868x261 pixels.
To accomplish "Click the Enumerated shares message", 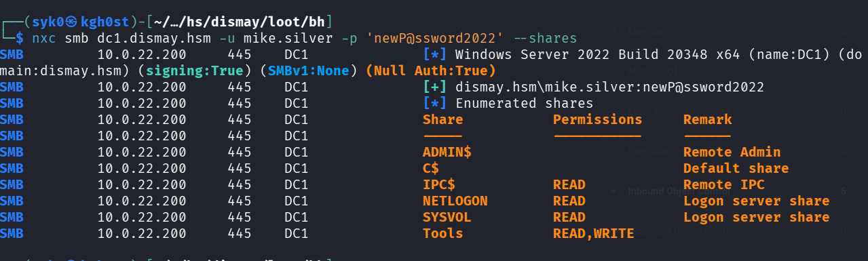I will [525, 104].
